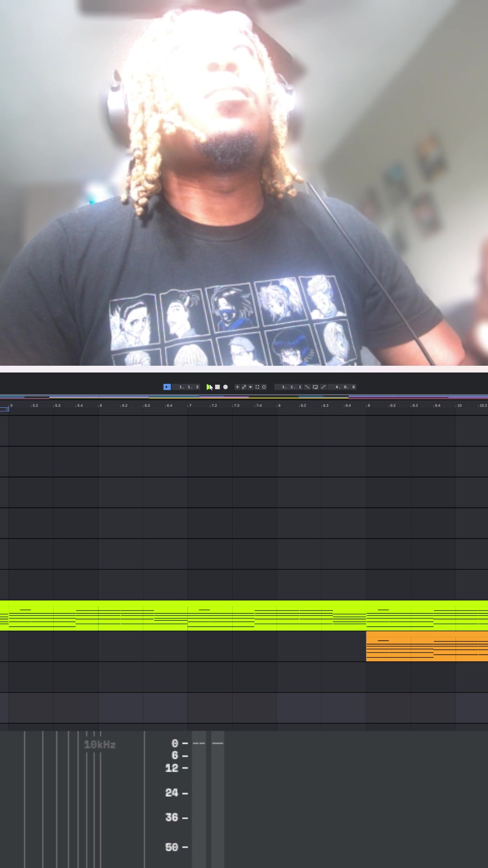Toggle the Punch-Out switch icon
Screen dimensions: 488x868
coord(324,387)
